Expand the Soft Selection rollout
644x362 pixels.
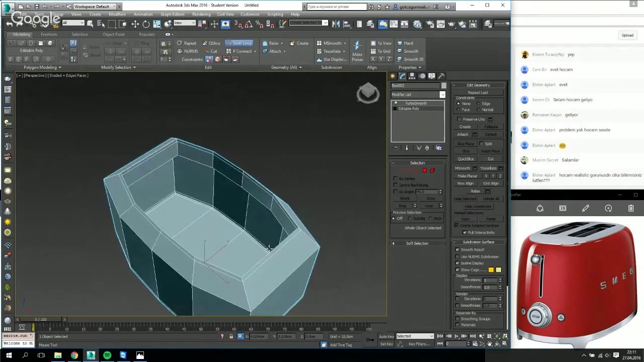tap(417, 243)
